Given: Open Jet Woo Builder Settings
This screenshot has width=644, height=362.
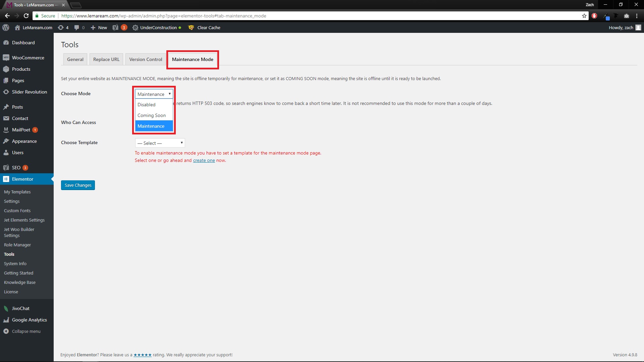Looking at the screenshot, I should point(19,232).
